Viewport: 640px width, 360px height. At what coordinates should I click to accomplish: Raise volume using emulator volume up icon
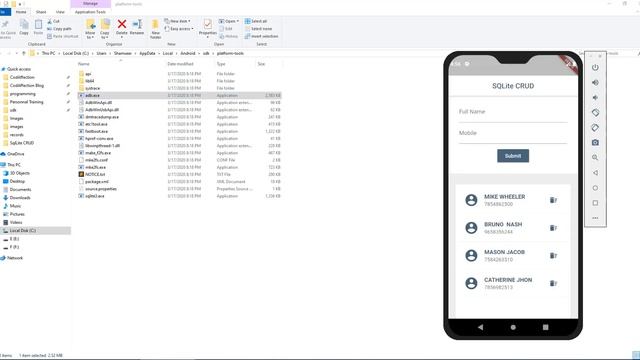pos(595,82)
